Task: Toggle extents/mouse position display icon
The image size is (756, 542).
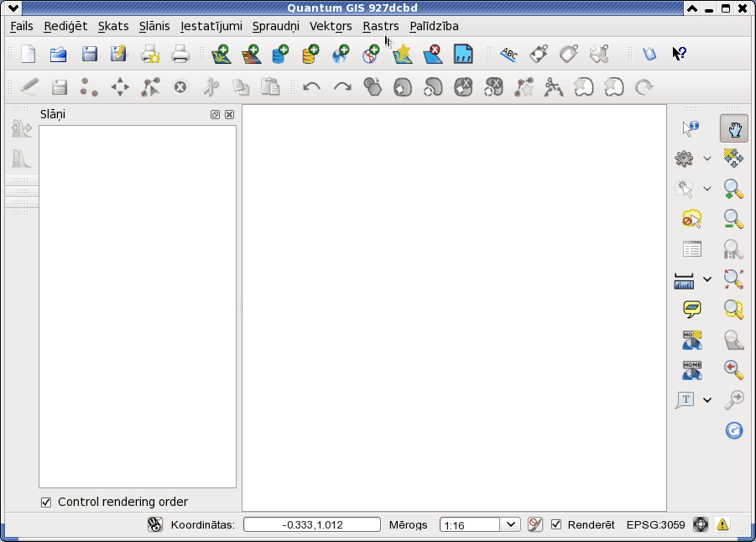Action: point(154,524)
